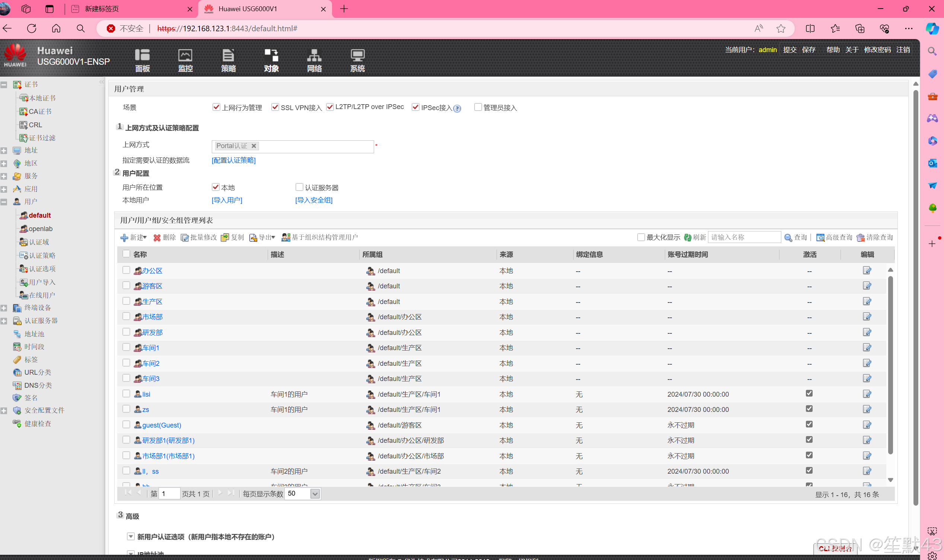Open the 网络 network icon in top navigation
This screenshot has width=944, height=560.
[314, 56]
